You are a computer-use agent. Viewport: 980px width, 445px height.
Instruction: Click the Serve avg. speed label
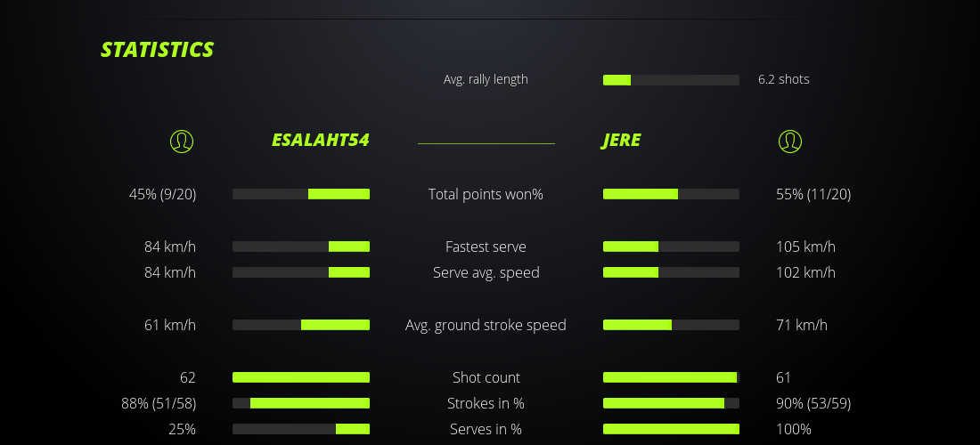pyautogui.click(x=486, y=272)
